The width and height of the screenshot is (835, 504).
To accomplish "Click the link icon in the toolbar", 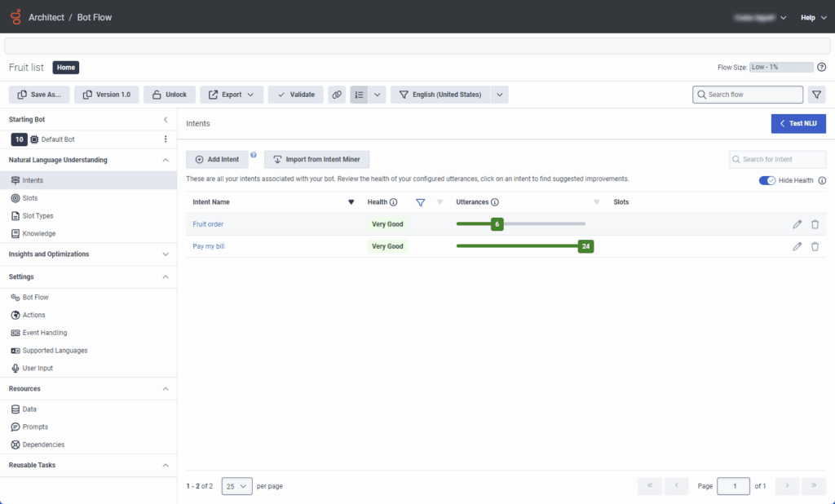I will click(x=337, y=95).
